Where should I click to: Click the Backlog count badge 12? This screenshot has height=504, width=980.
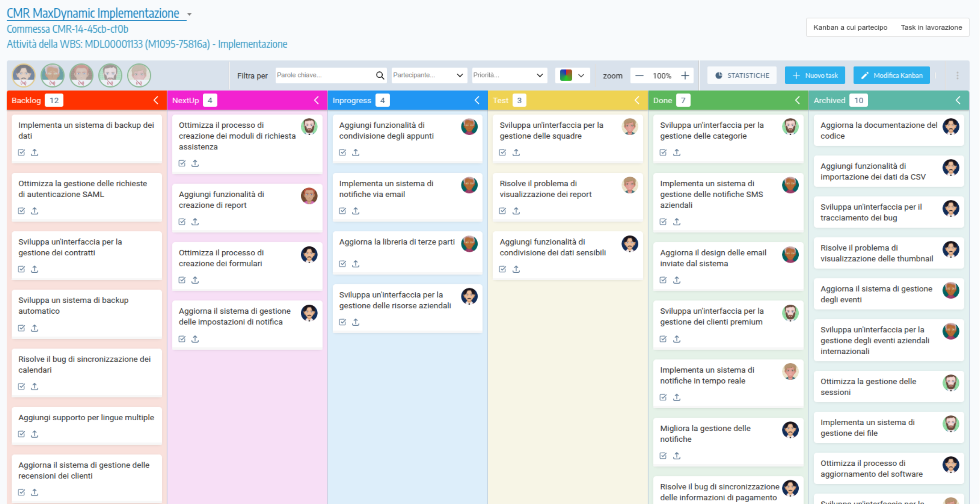pos(54,101)
